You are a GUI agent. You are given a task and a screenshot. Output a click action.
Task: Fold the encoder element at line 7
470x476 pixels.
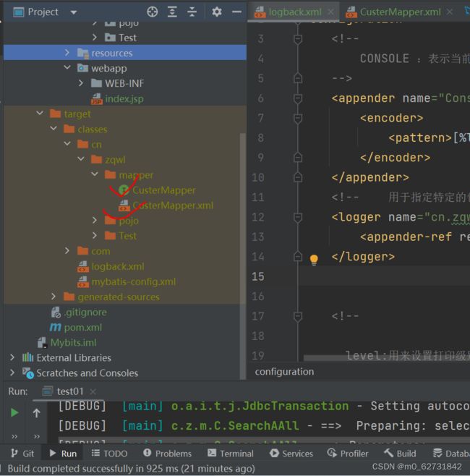(298, 118)
